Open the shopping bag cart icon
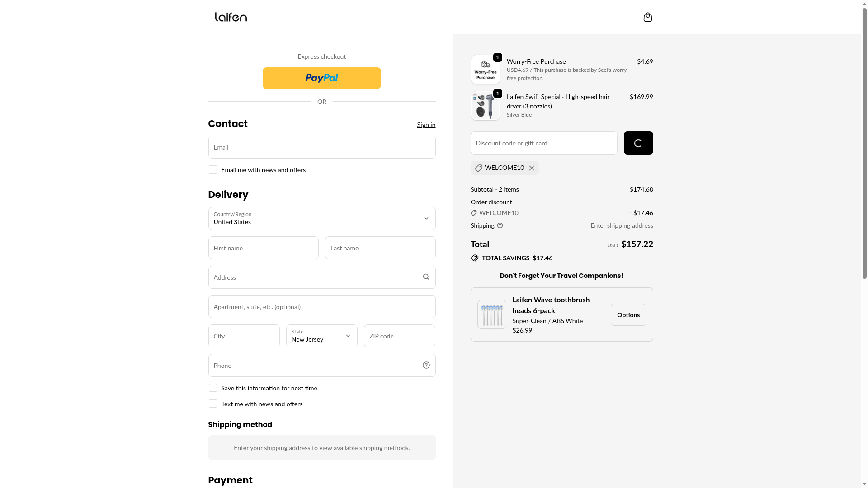Screen dimensions: 868x488 (x=647, y=17)
